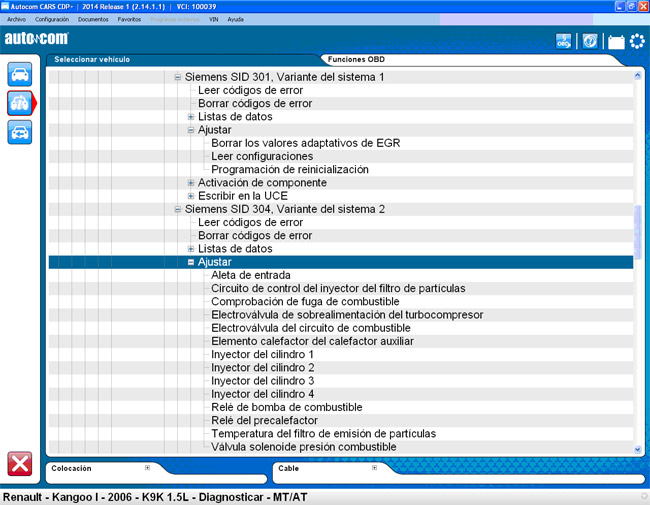Select Circuito de control del inyector item
The height and width of the screenshot is (505, 650).
[x=338, y=289]
